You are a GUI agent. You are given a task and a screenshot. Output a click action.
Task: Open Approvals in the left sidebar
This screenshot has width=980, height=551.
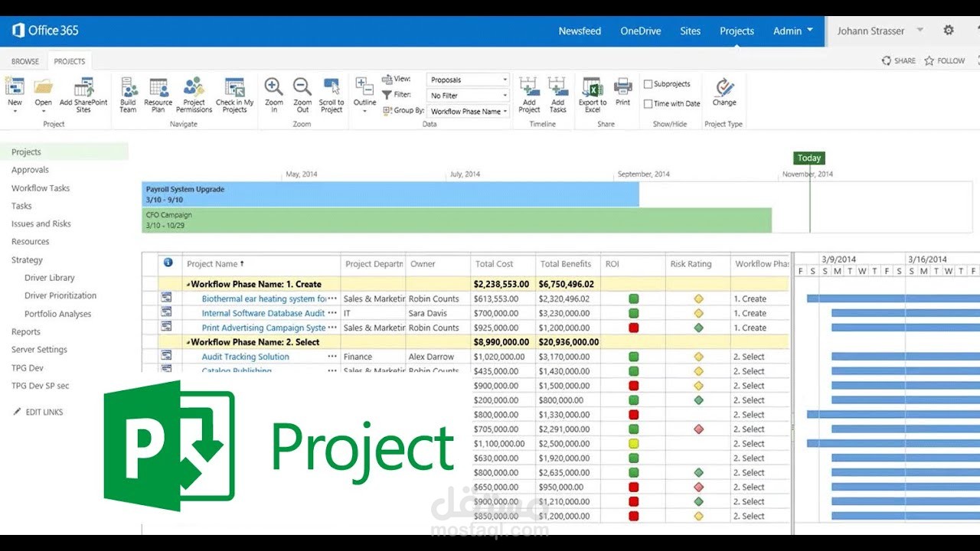tap(30, 170)
